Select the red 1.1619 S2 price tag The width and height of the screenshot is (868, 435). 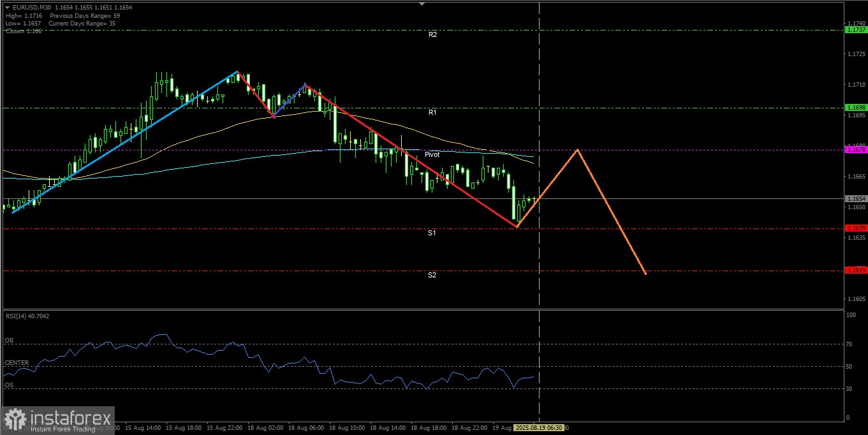pyautogui.click(x=856, y=270)
